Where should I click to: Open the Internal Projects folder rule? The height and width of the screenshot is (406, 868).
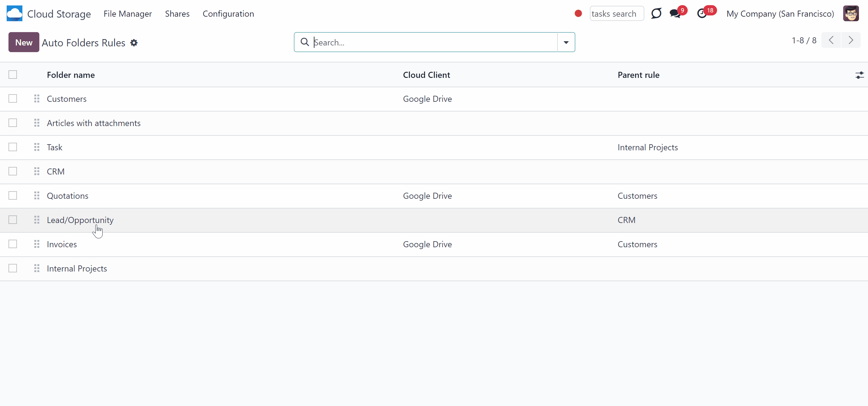(x=77, y=269)
